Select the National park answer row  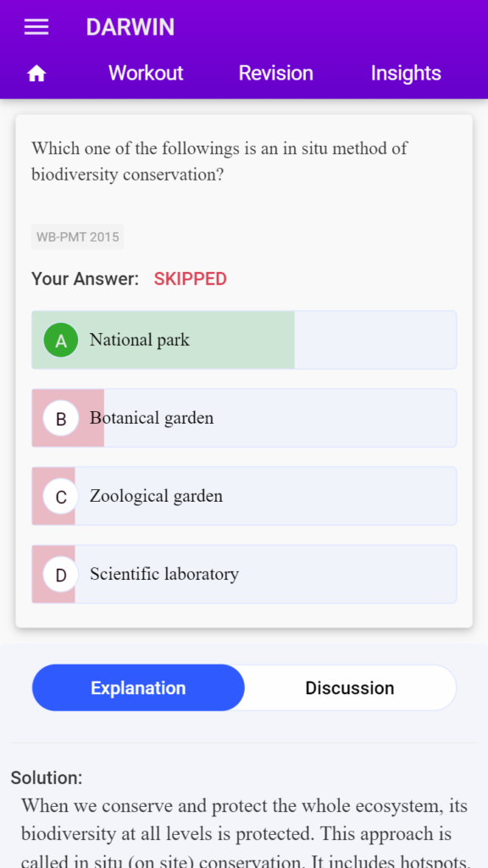point(244,340)
